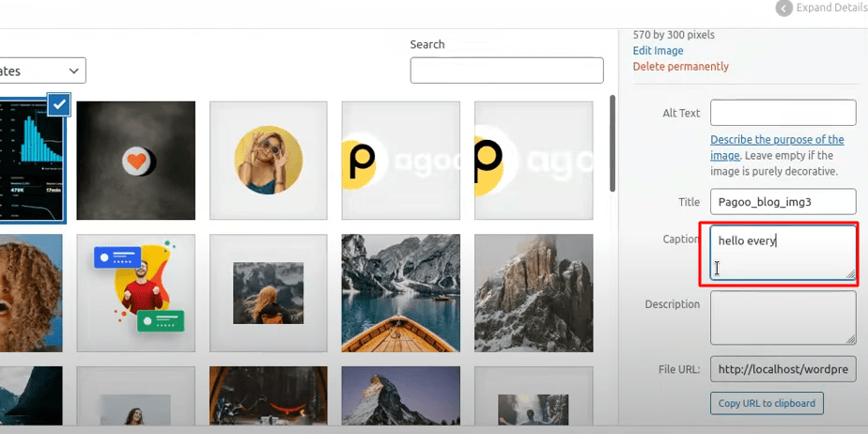Click Delete permanently link
The width and height of the screenshot is (868, 434).
pos(680,67)
